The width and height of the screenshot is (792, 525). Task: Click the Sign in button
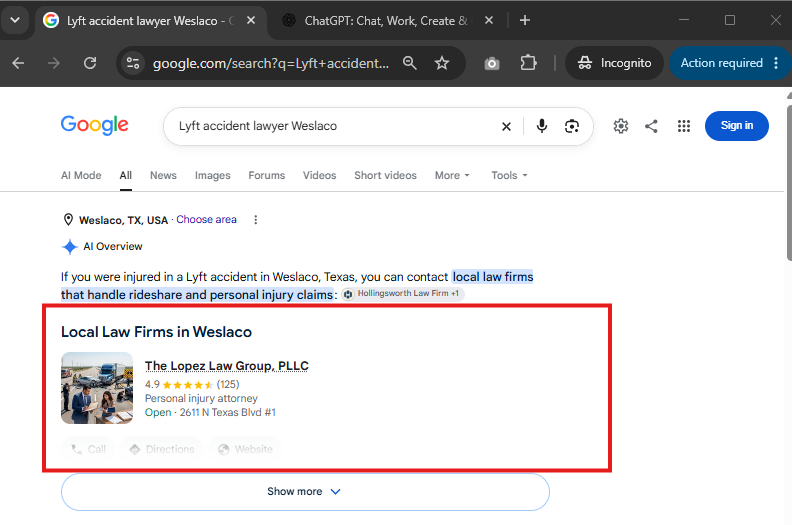pyautogui.click(x=736, y=126)
